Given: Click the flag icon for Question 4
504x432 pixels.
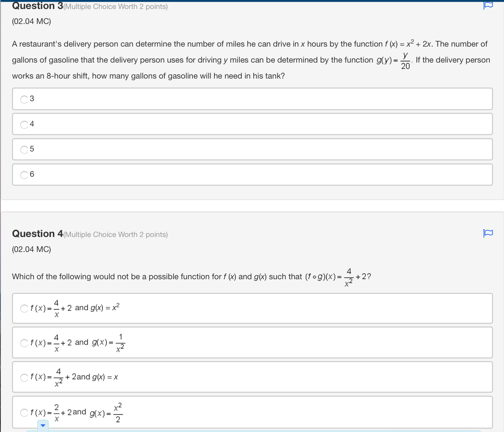Looking at the screenshot, I should click(x=488, y=234).
